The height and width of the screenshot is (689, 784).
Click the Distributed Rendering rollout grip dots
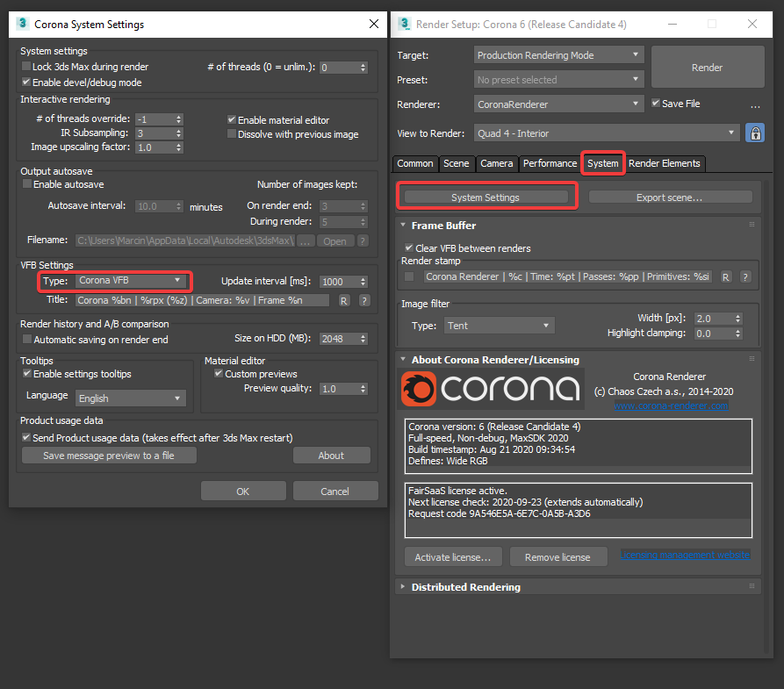pyautogui.click(x=752, y=586)
